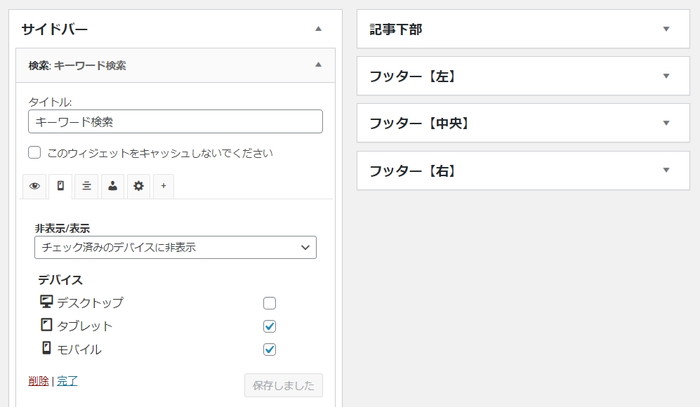Enable the デスクトップ checkbox
This screenshot has height=407, width=700.
[x=269, y=303]
